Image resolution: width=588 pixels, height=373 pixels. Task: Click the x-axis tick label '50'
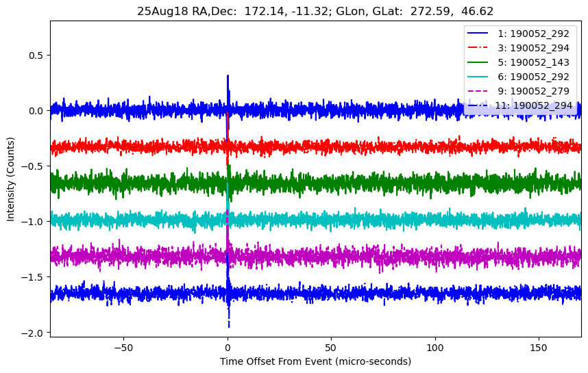click(331, 348)
